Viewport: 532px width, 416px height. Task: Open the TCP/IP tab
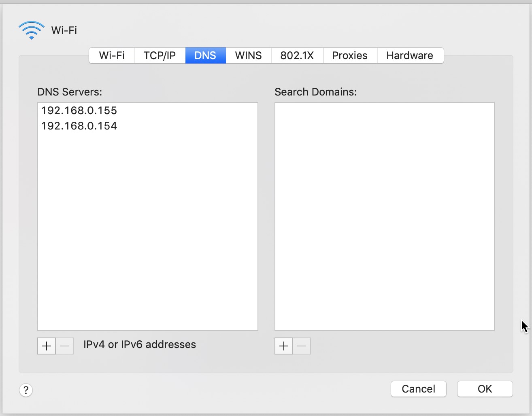click(x=160, y=55)
